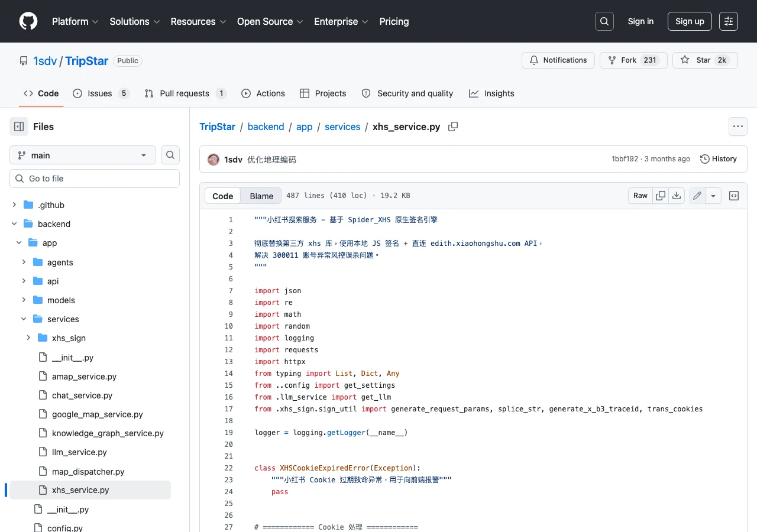
Task: Expand the agents folder chevron
Action: click(24, 262)
